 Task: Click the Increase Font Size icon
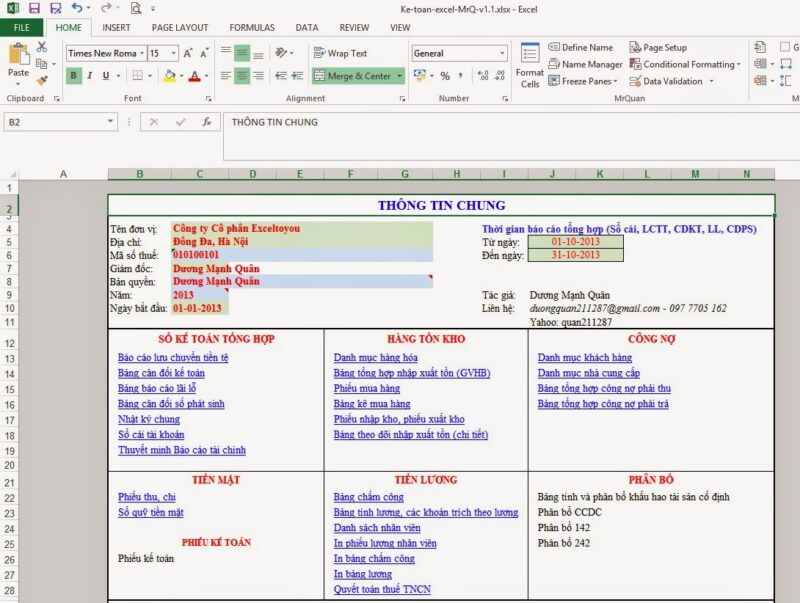188,52
